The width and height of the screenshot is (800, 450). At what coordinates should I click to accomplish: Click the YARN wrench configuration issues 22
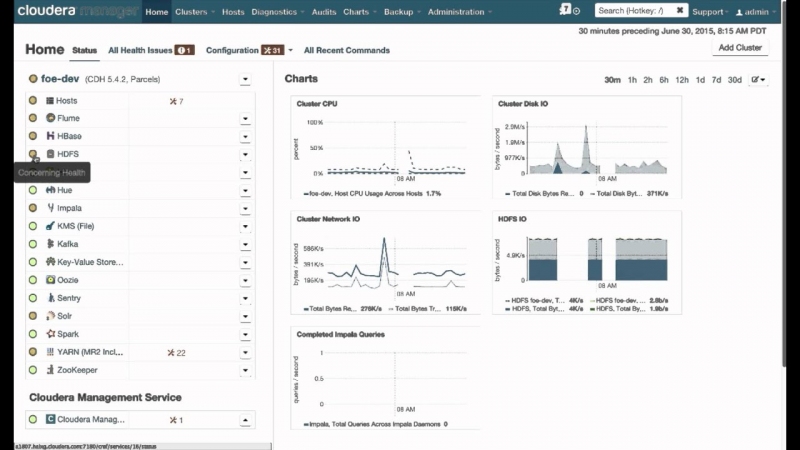point(177,353)
